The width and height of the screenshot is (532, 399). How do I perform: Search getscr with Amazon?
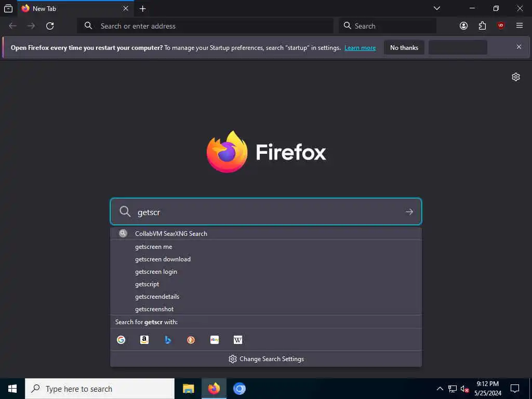point(144,340)
